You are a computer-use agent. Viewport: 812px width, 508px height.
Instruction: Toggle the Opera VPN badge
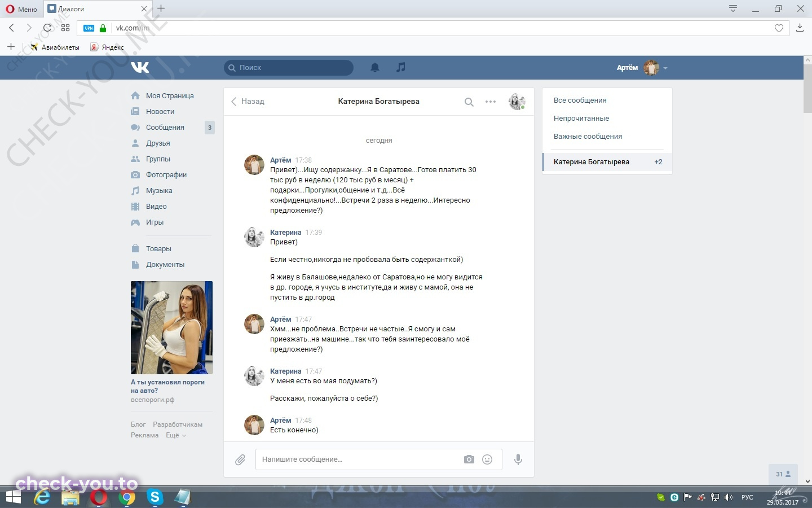[x=89, y=28]
